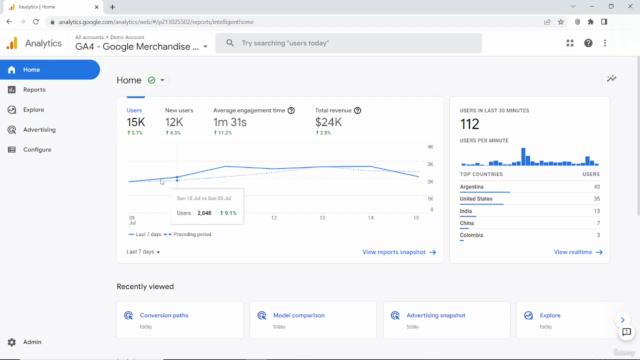The width and height of the screenshot is (640, 360).
Task: Click the United States country row
Action: point(530,200)
